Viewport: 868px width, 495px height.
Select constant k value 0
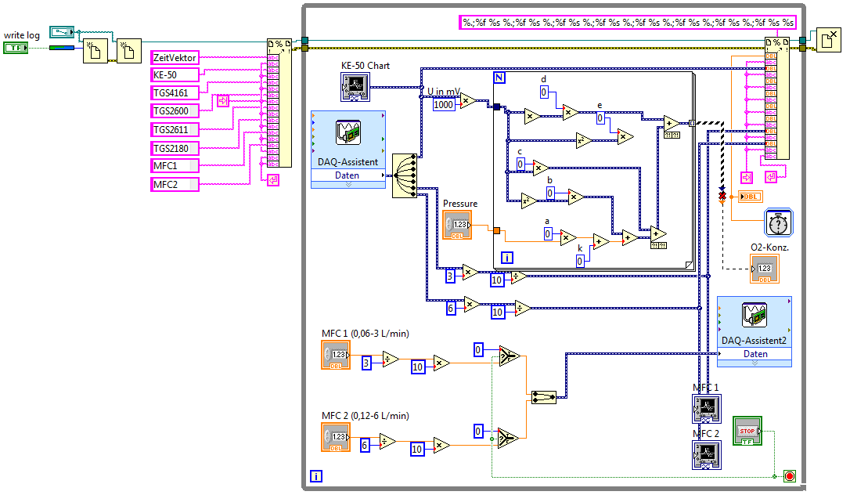tap(580, 261)
